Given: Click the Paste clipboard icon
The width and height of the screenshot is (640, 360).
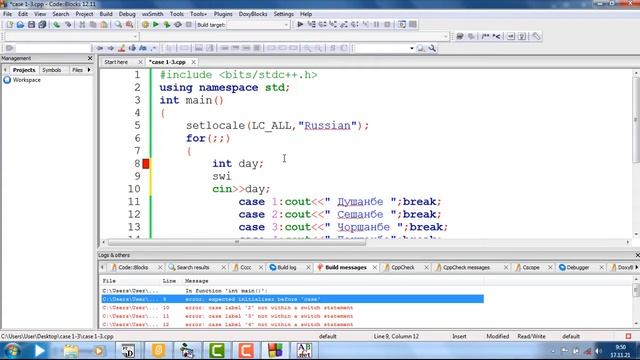Looking at the screenshot, I should point(104,25).
